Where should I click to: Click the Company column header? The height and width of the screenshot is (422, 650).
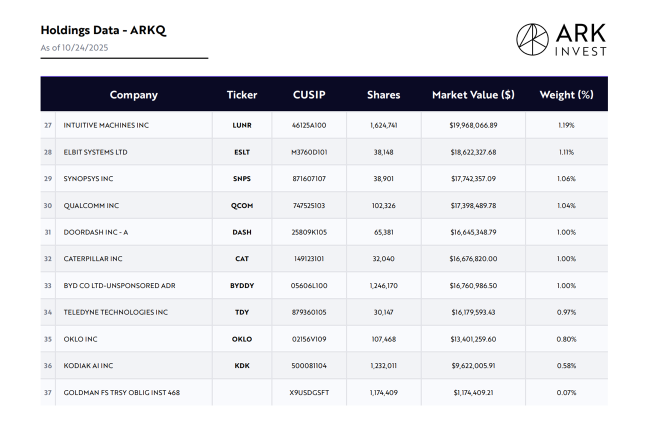coord(133,95)
